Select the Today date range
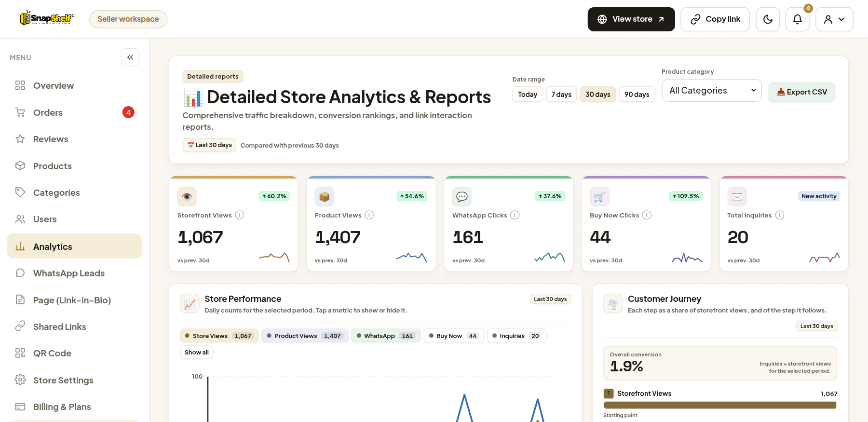Image resolution: width=868 pixels, height=422 pixels. (x=528, y=95)
